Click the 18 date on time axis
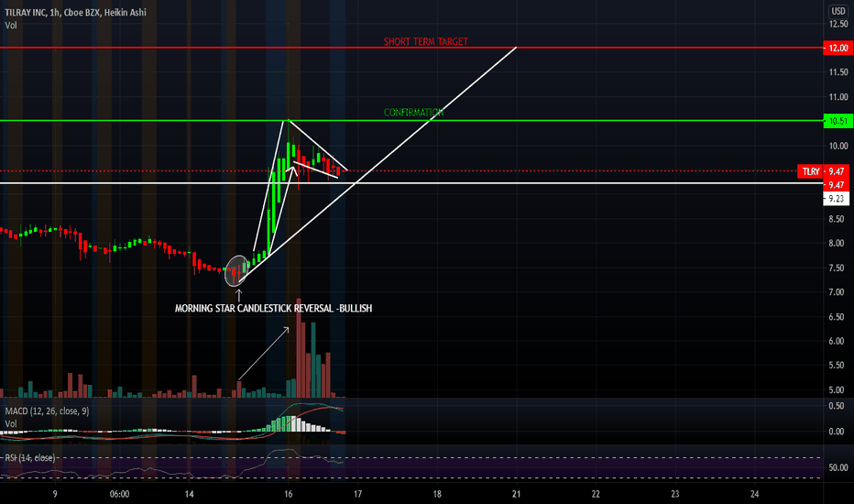This screenshot has width=854, height=504. [x=437, y=494]
